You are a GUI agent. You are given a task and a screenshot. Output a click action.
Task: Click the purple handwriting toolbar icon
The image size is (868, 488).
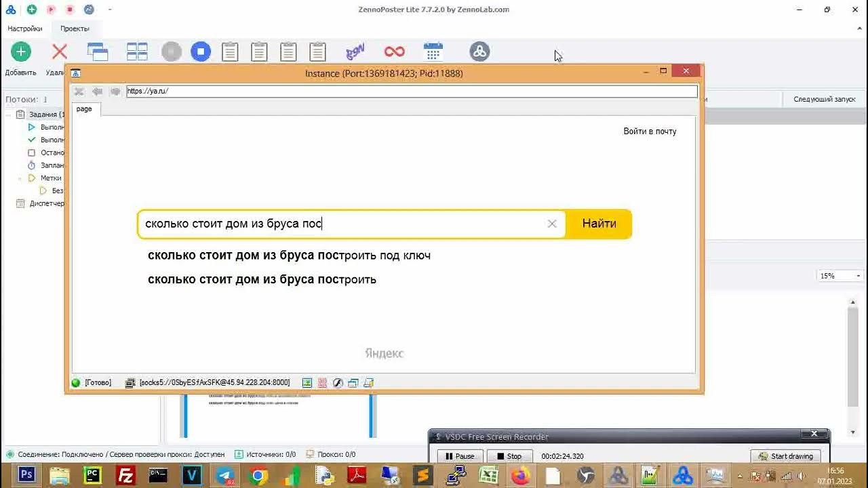point(355,52)
